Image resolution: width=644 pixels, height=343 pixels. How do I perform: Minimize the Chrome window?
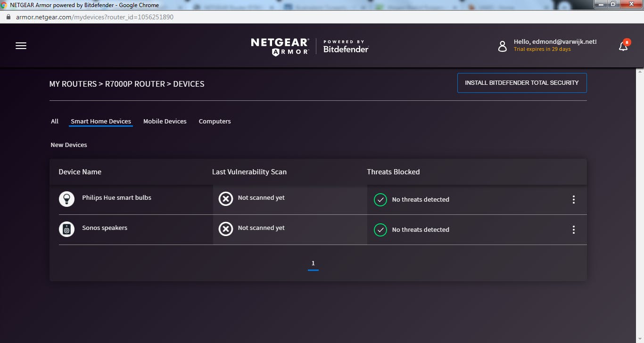pyautogui.click(x=600, y=4)
